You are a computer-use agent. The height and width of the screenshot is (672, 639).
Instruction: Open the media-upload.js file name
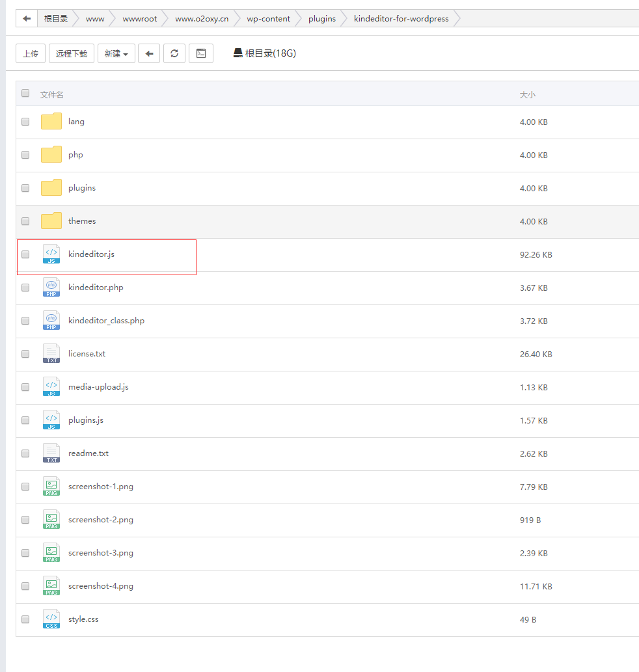(98, 387)
